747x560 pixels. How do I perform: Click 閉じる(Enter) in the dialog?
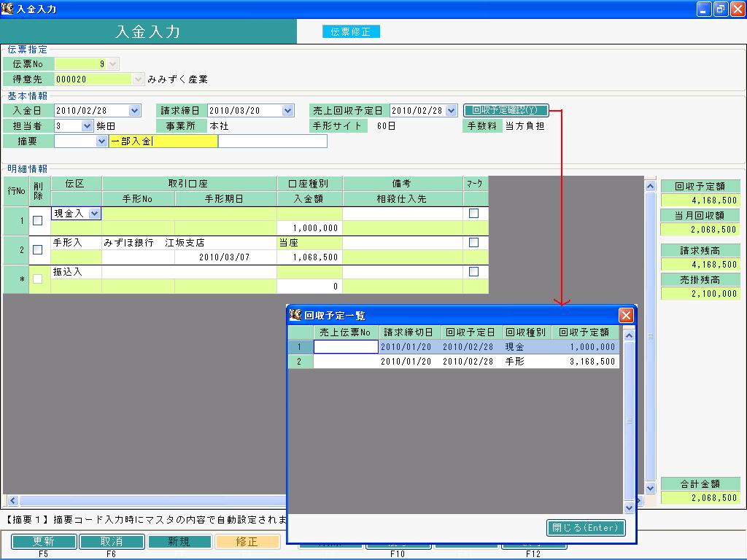(586, 528)
